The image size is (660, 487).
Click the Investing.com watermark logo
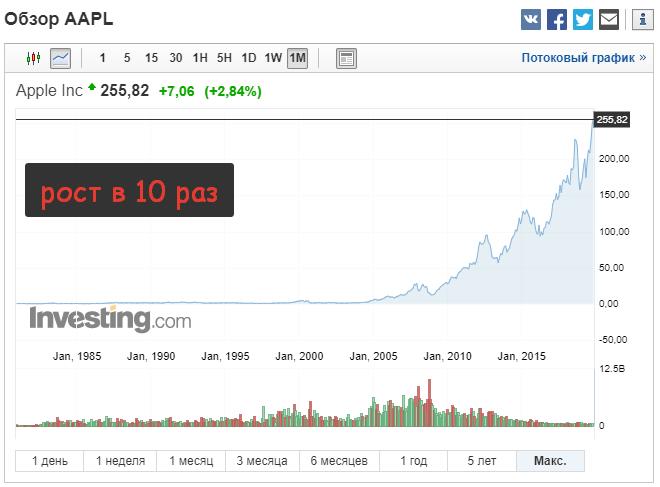pyautogui.click(x=110, y=320)
